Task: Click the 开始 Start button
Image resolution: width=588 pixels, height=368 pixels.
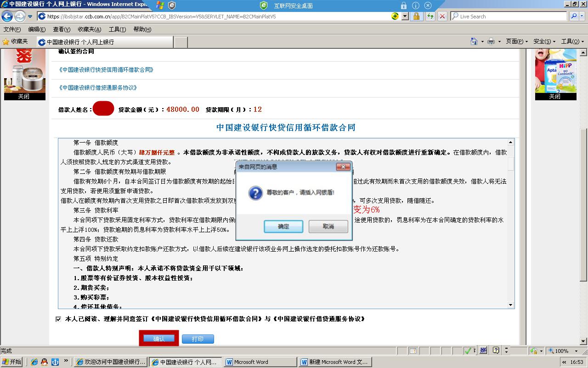Action: [x=12, y=362]
